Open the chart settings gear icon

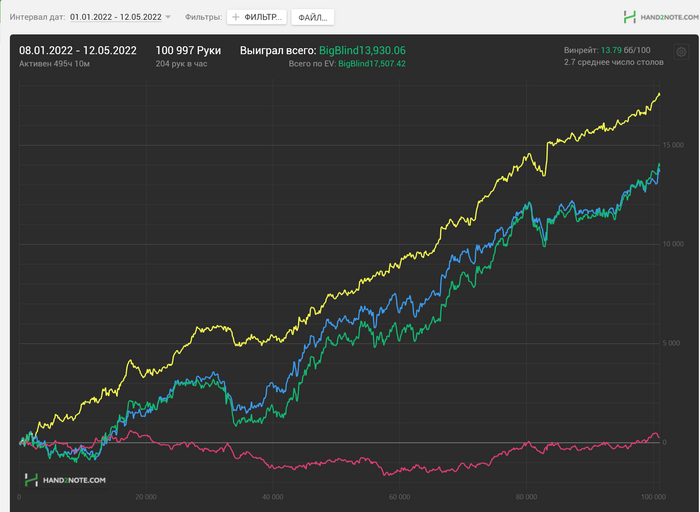[x=681, y=52]
